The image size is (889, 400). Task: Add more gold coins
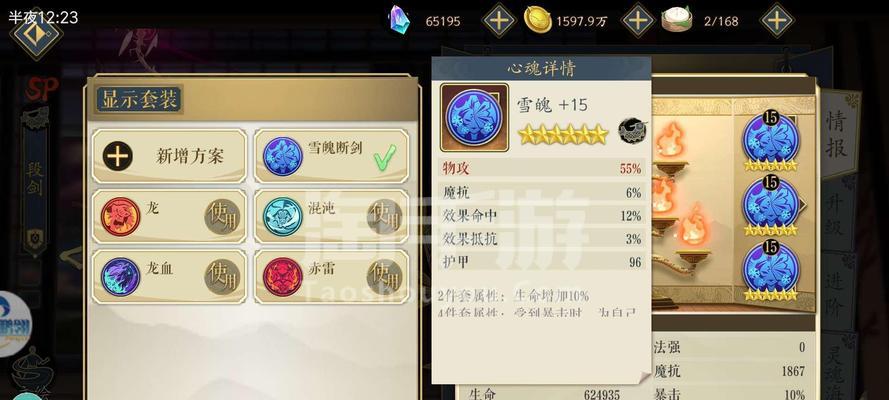638,21
